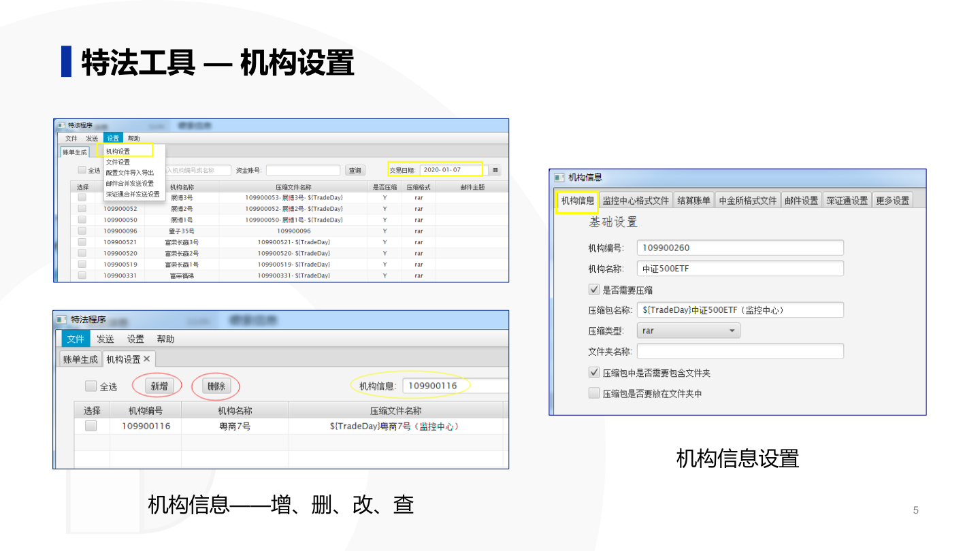Click the 109900519 number cell
This screenshot has height=551, width=980.
(x=120, y=264)
